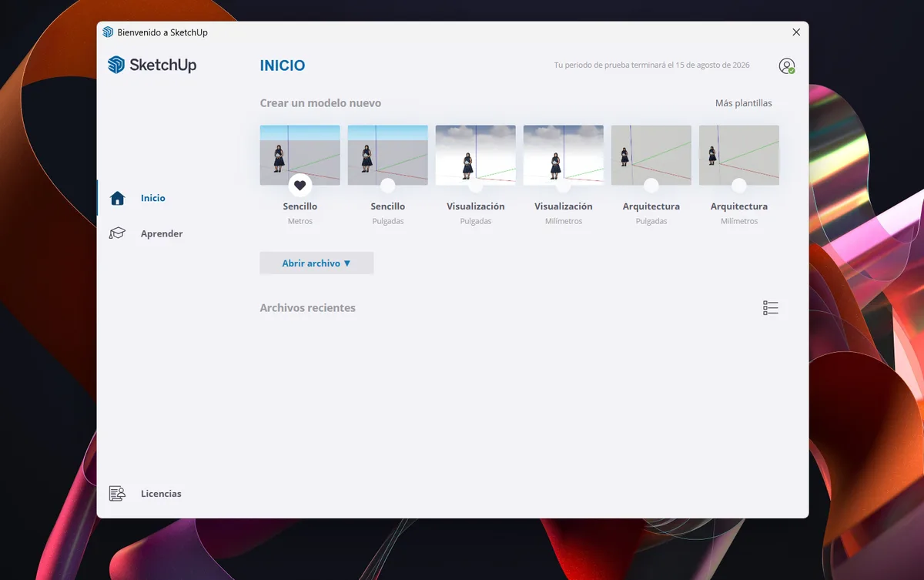Go to the Licencias section
Image resolution: width=924 pixels, height=580 pixels.
[x=161, y=494]
